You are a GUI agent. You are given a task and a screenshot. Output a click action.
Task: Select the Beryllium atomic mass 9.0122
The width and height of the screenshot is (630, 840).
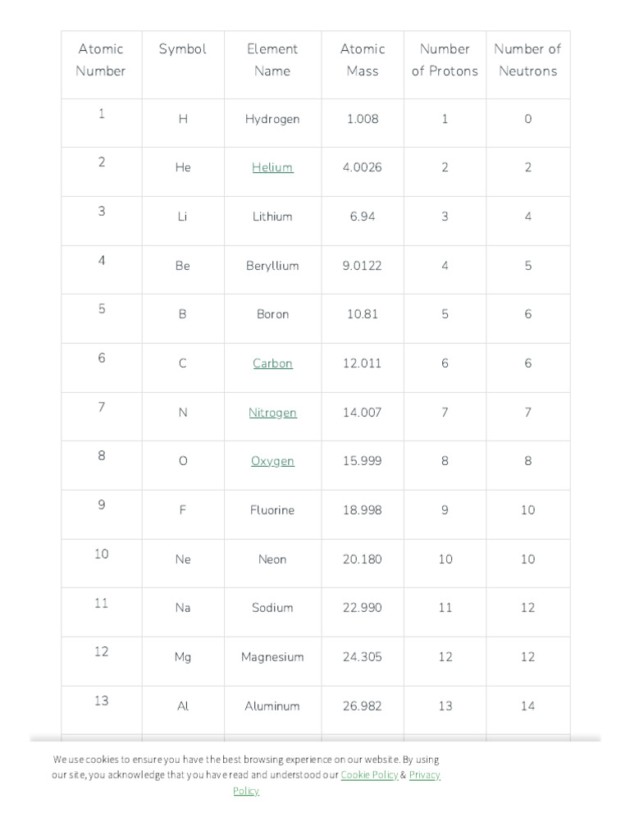click(x=363, y=266)
